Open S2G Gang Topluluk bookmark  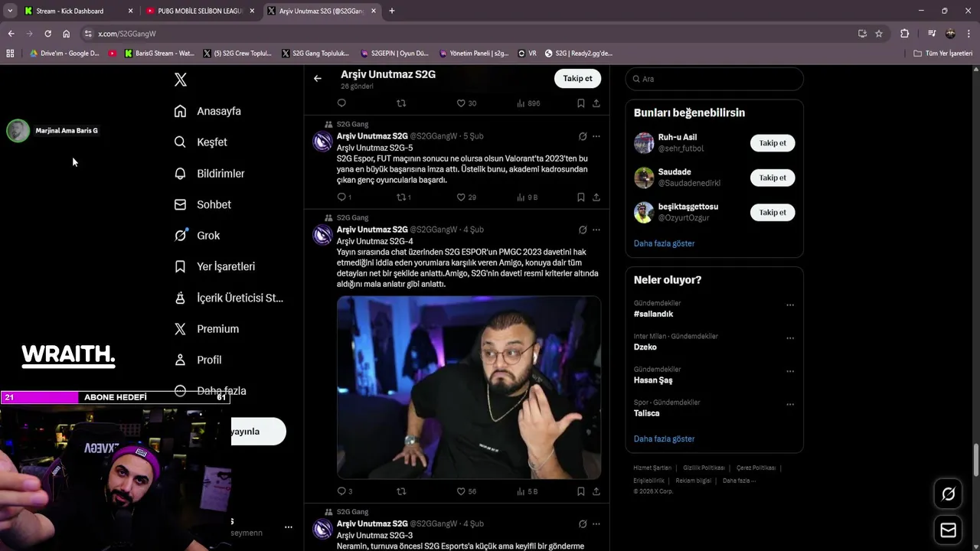click(315, 54)
